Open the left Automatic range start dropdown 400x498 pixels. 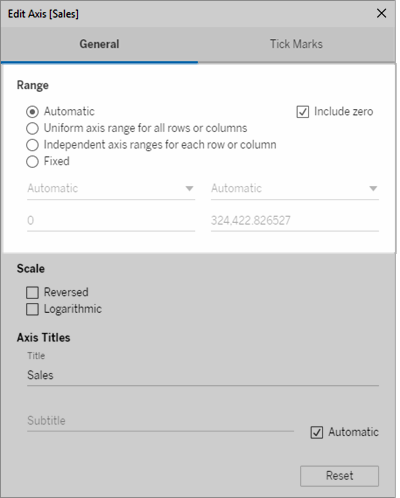tap(111, 189)
